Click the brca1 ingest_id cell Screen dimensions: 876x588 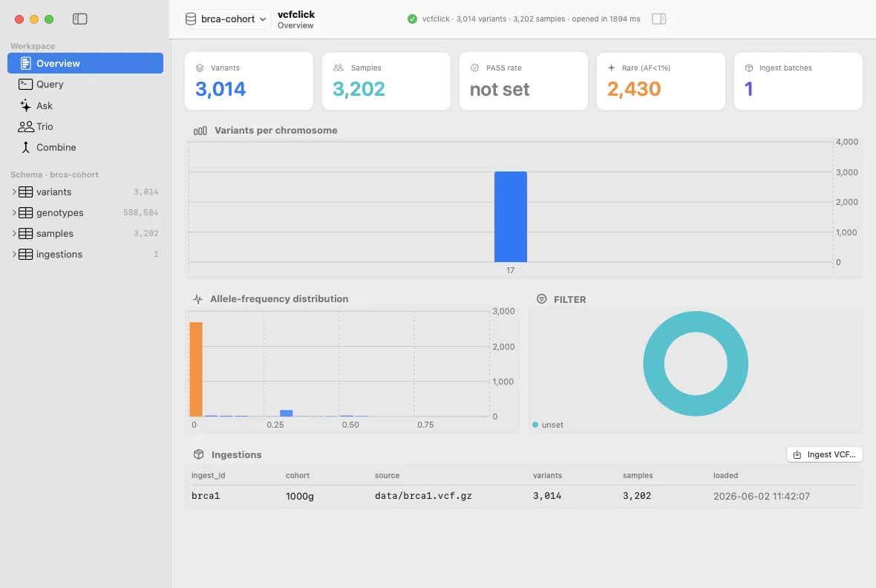click(206, 496)
